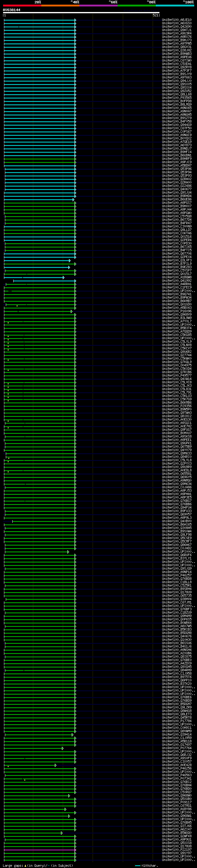The height and width of the screenshot is (868, 197).
Task: Click the purple alignment bar for P22197
Action: pyautogui.click(x=40, y=850)
